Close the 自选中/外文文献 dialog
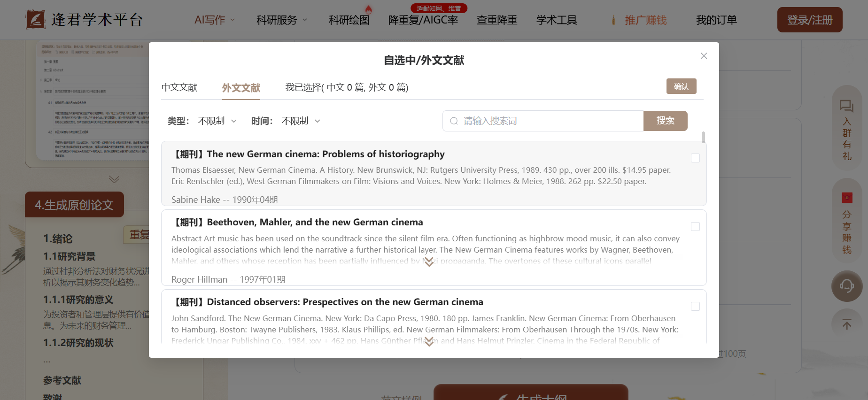The width and height of the screenshot is (868, 400). pos(704,56)
